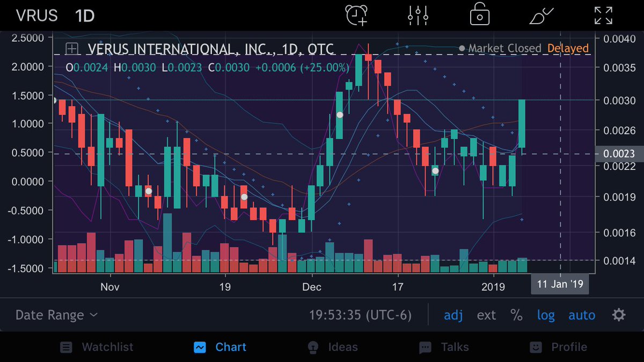Viewport: 644px width, 362px height.
Task: Toggle percent scale mode
Action: pyautogui.click(x=516, y=315)
